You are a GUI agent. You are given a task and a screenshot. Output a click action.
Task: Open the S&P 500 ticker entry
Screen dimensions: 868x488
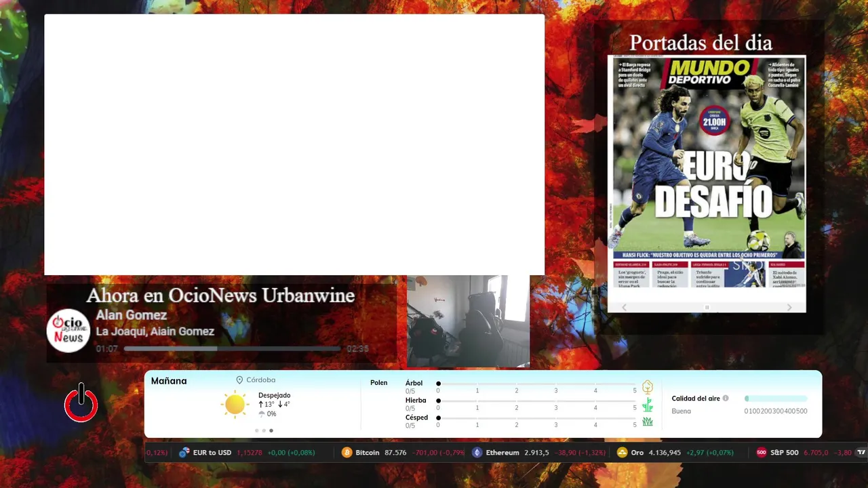coord(804,452)
